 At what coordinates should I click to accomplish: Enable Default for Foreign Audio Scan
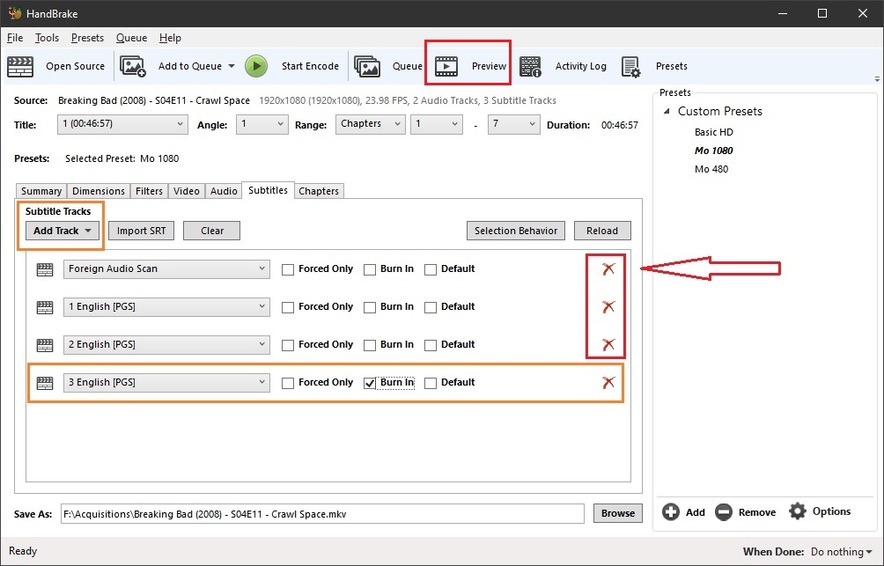coord(430,269)
